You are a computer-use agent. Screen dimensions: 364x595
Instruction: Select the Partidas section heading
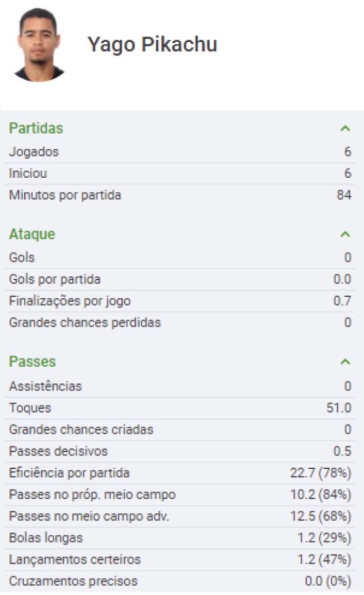pyautogui.click(x=36, y=129)
